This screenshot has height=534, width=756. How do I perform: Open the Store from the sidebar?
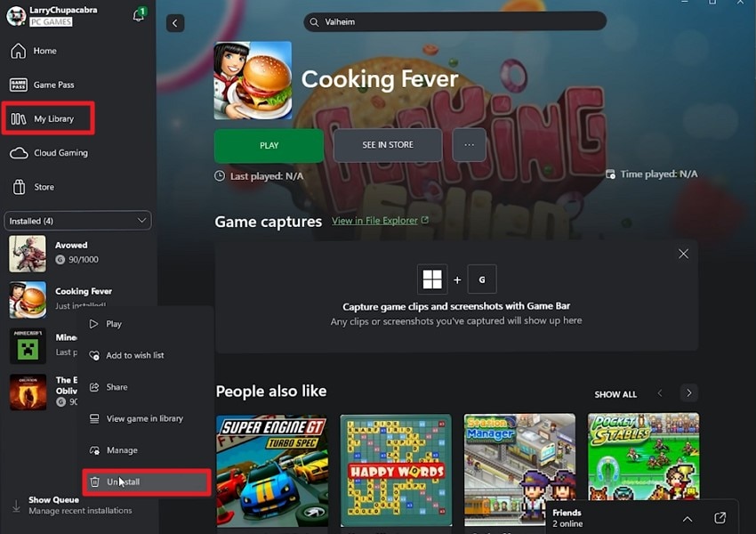[x=44, y=186]
